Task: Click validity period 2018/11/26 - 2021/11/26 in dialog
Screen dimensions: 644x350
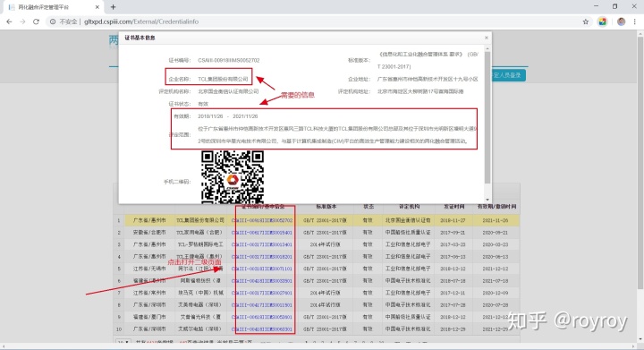Action: [228, 116]
